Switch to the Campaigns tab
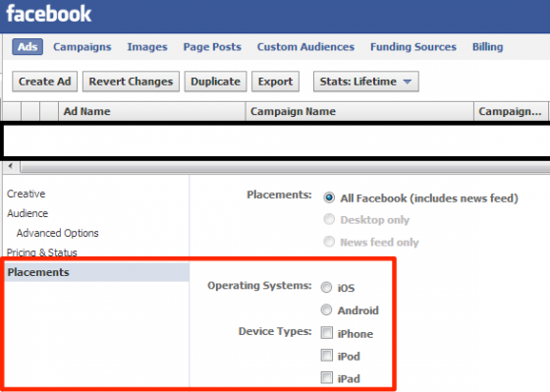Screen dimensions: 550x392 point(82,47)
